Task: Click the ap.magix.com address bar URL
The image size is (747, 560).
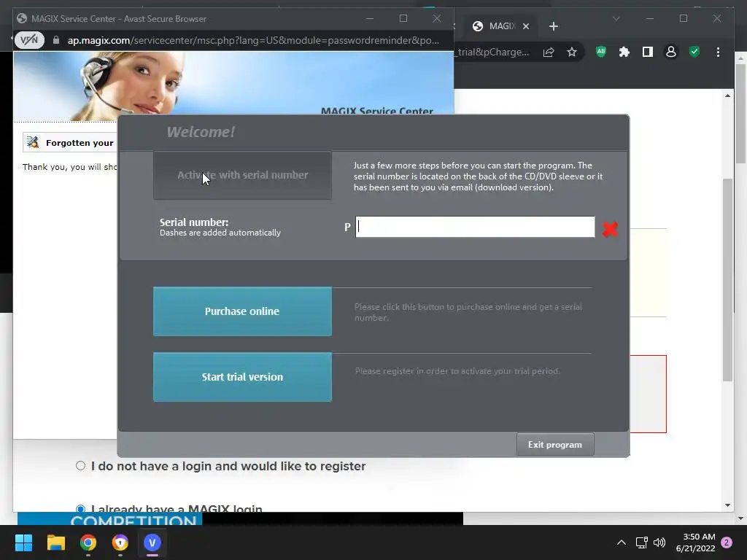Action: [253, 40]
